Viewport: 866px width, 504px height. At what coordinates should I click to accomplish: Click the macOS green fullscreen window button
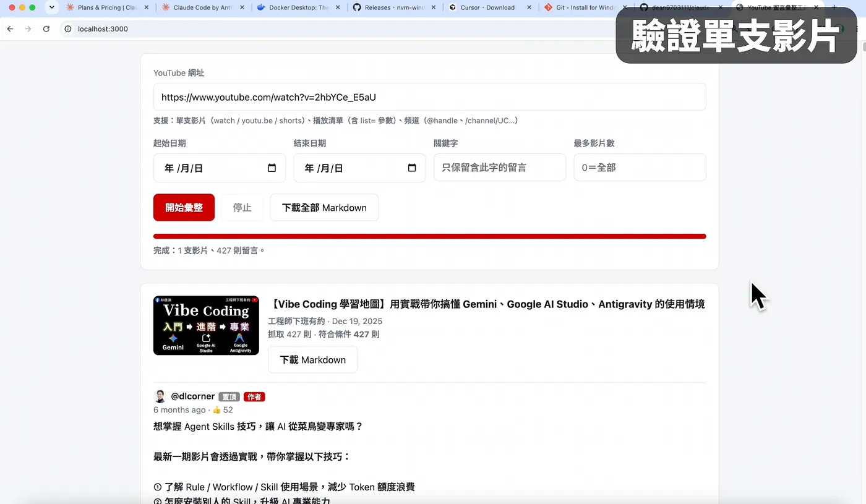tap(33, 7)
